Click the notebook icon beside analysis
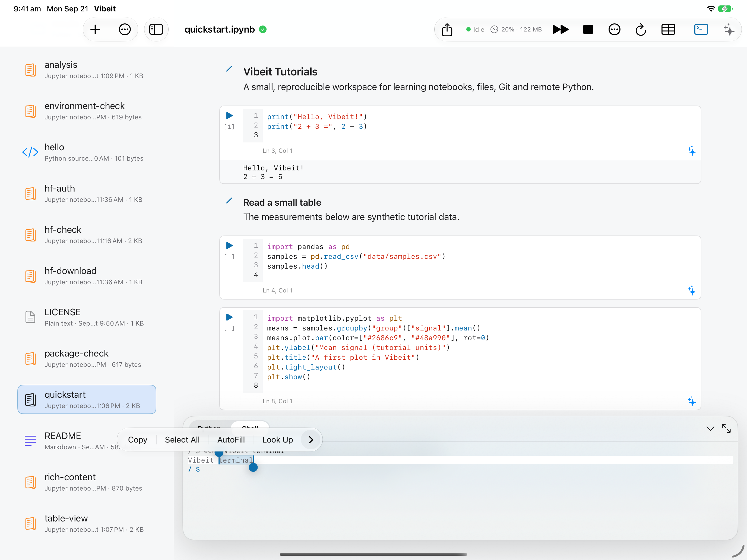Image resolution: width=747 pixels, height=560 pixels. tap(30, 70)
